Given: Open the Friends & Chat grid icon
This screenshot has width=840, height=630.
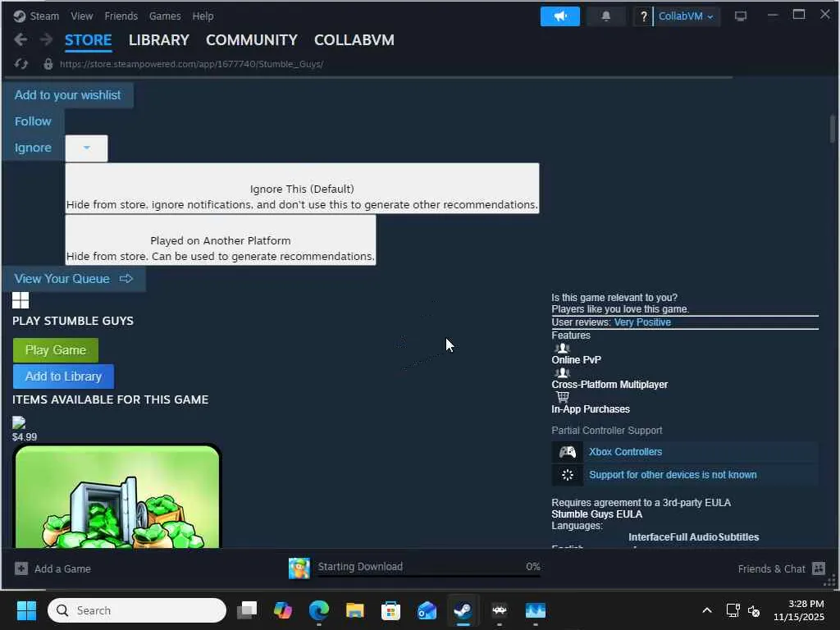Looking at the screenshot, I should point(818,568).
